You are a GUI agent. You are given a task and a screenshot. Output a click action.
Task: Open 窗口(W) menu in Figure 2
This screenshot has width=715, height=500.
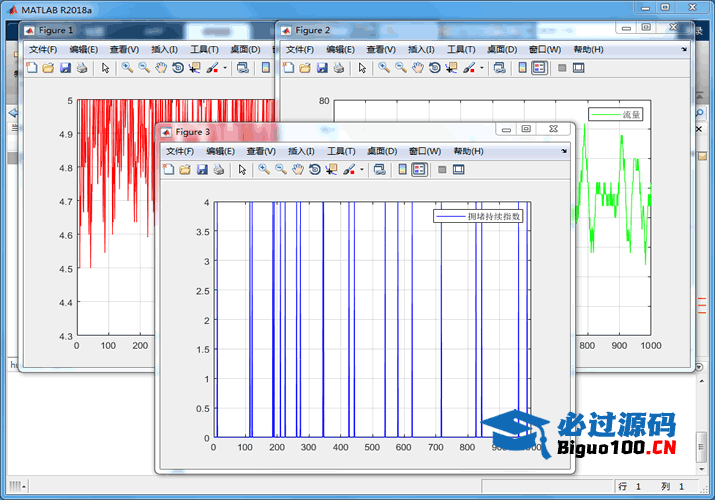(x=544, y=49)
